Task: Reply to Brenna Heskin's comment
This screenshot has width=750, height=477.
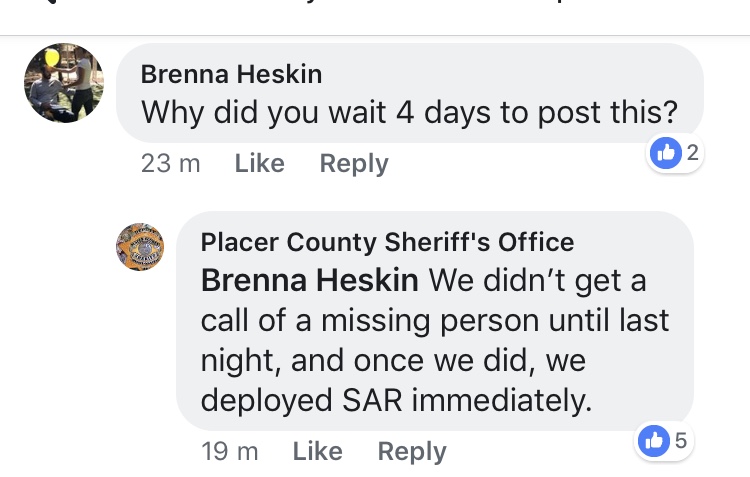Action: [354, 163]
